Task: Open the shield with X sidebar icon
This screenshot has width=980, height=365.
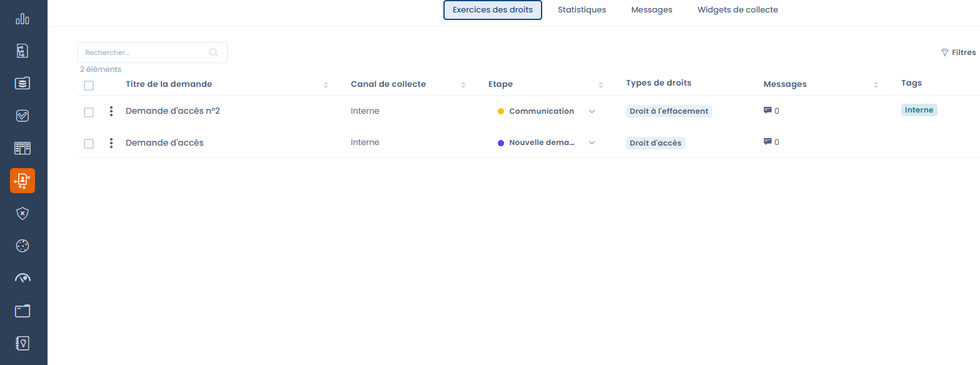Action: click(x=23, y=213)
